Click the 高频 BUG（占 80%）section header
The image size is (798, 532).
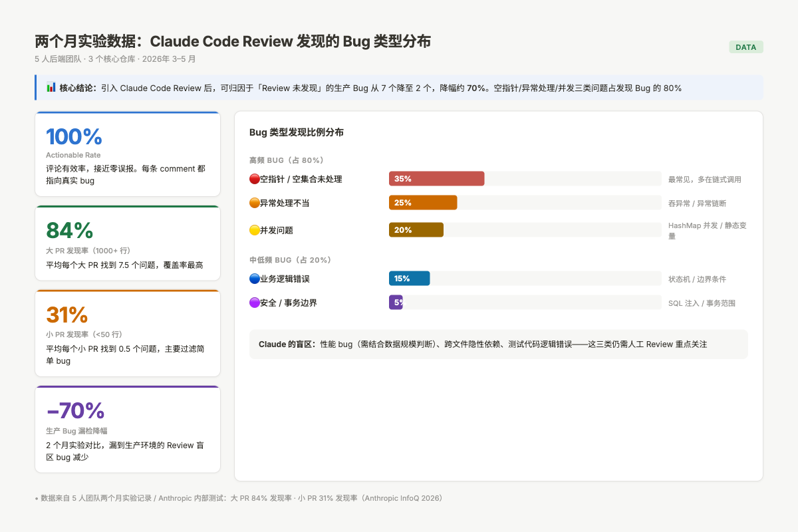coord(286,160)
